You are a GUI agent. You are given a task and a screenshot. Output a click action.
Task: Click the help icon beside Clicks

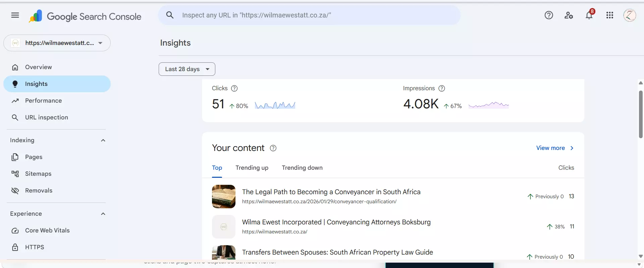point(234,88)
